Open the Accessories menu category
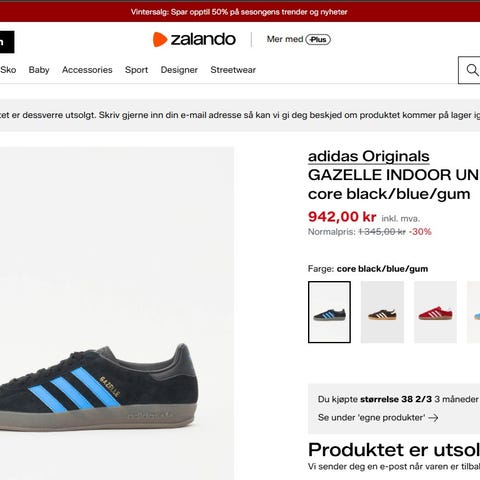The image size is (480, 480). click(87, 70)
